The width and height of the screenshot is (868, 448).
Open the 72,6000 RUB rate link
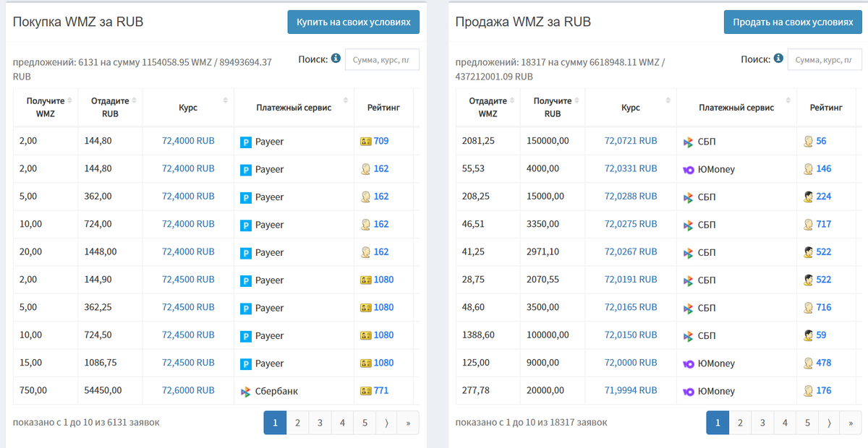coord(188,390)
